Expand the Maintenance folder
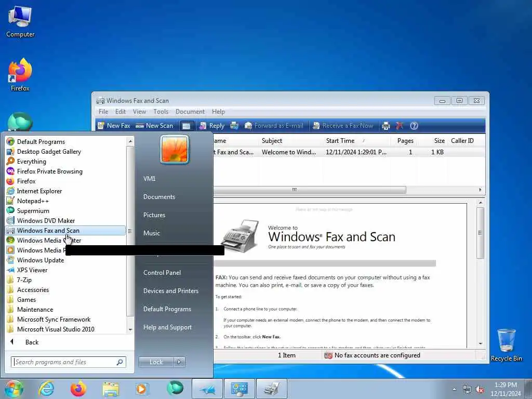Screen dimensions: 532x399 [66, 310]
